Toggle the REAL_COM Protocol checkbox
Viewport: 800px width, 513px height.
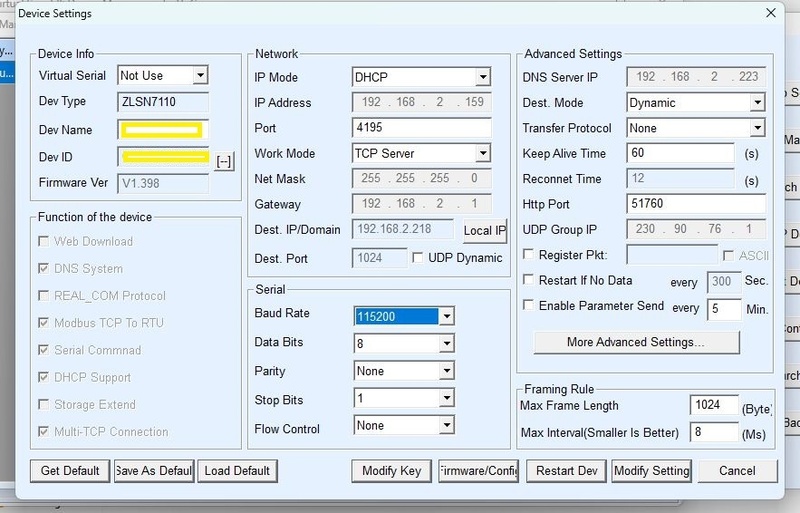pos(44,296)
